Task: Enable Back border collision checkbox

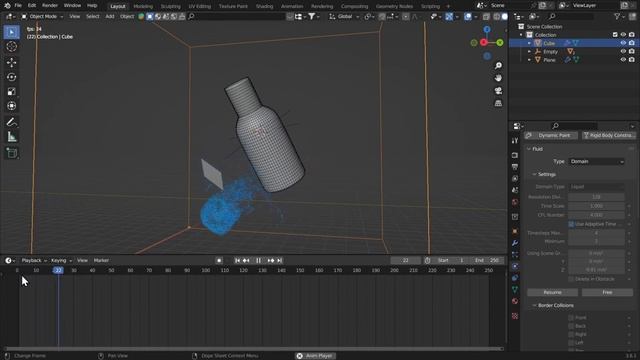Action: click(x=571, y=326)
